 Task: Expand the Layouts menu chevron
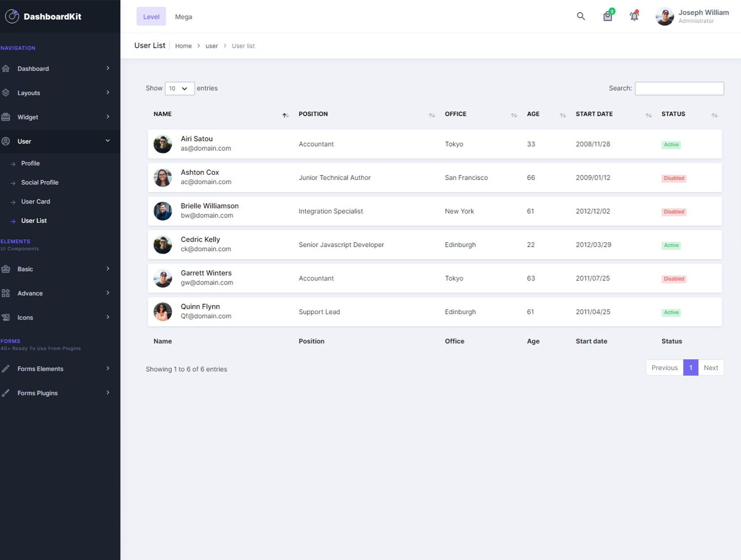108,93
